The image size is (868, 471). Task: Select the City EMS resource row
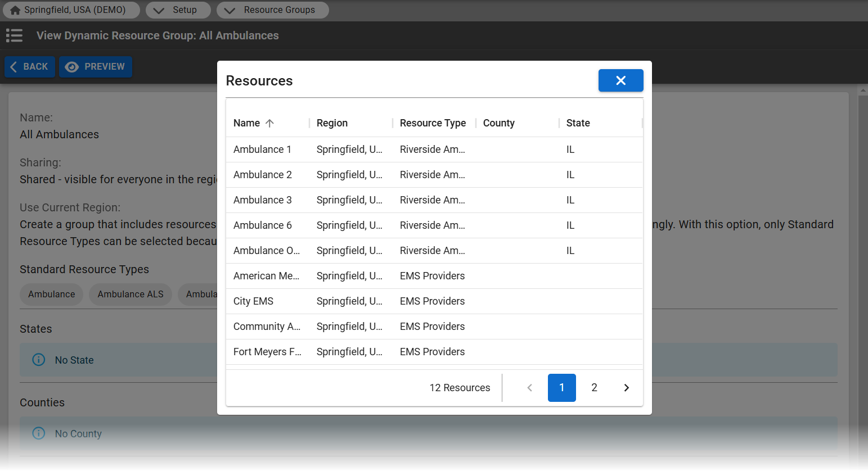click(x=253, y=301)
